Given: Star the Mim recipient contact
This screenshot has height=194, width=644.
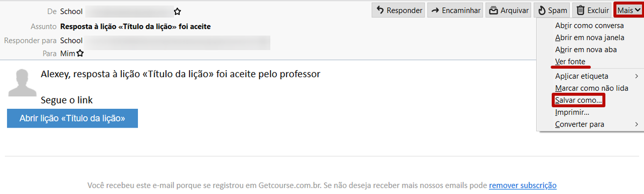Looking at the screenshot, I should (80, 54).
